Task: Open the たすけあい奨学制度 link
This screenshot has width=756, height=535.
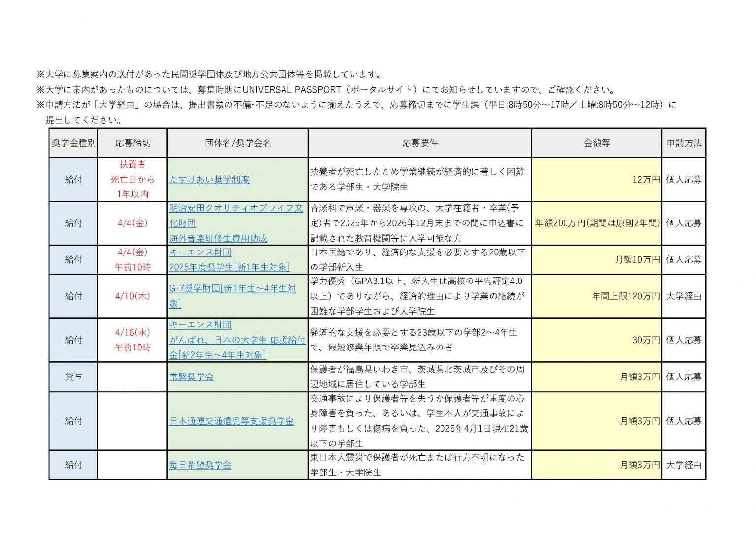Action: 209,180
